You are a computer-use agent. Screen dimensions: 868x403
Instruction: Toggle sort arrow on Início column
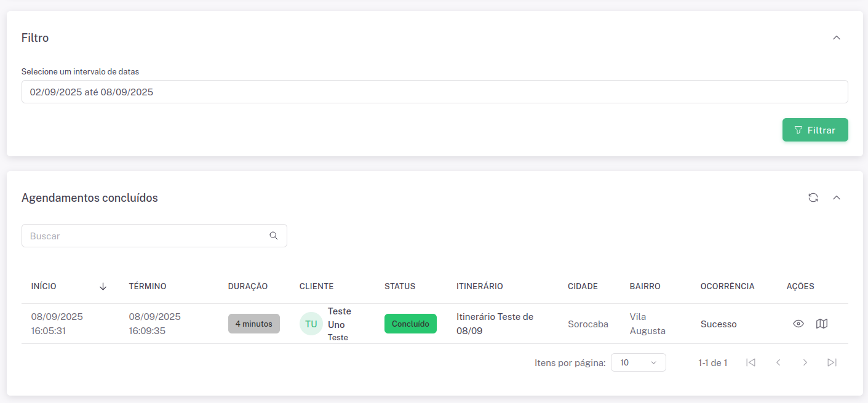point(103,286)
